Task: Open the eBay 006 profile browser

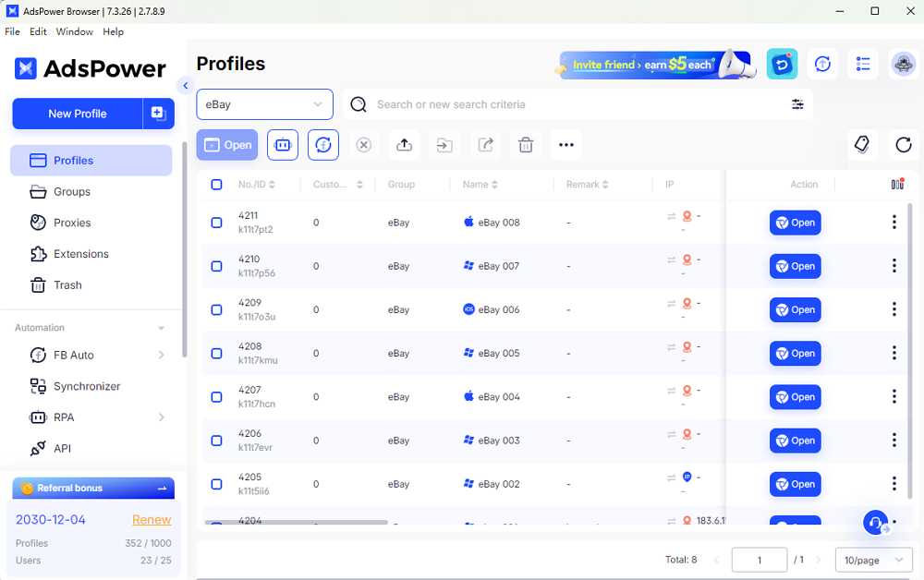Action: click(795, 309)
